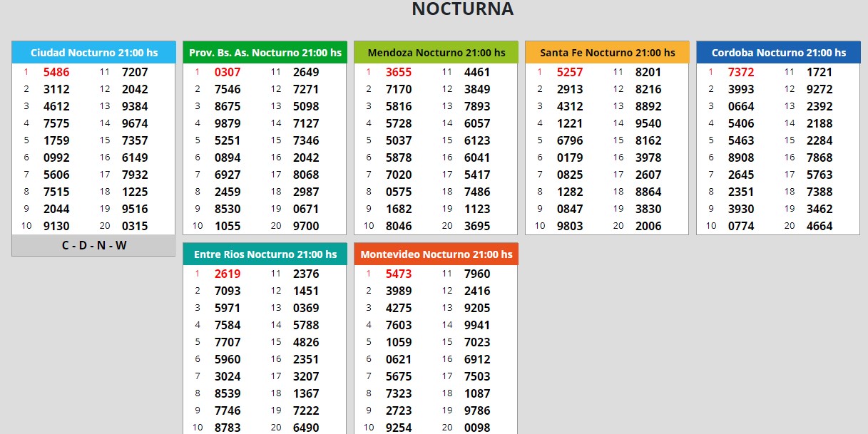868x434 pixels.
Task: Open the Prov. Bs. As. Nocturno header
Action: click(x=265, y=53)
